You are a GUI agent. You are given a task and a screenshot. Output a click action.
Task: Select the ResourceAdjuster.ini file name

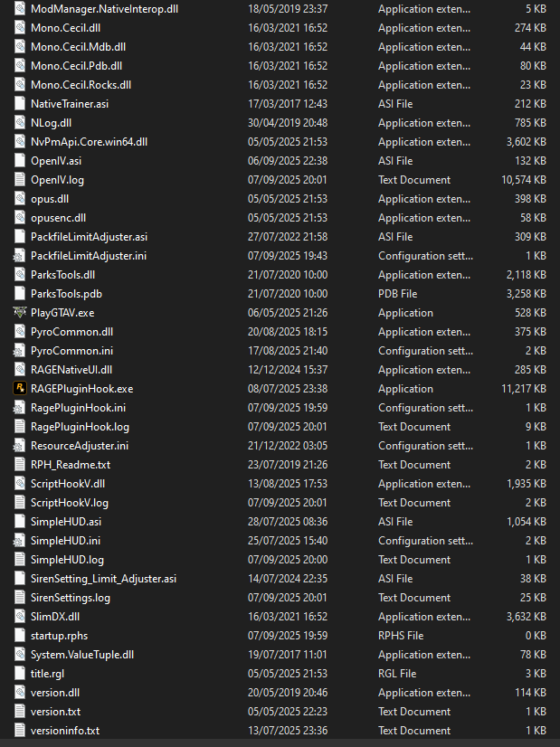[80, 446]
